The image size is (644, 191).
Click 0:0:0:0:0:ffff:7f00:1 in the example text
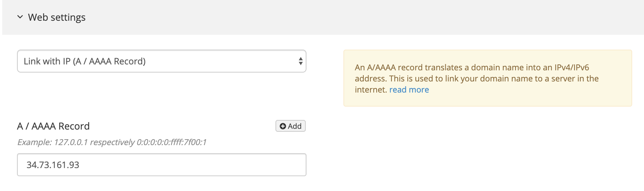(x=172, y=142)
